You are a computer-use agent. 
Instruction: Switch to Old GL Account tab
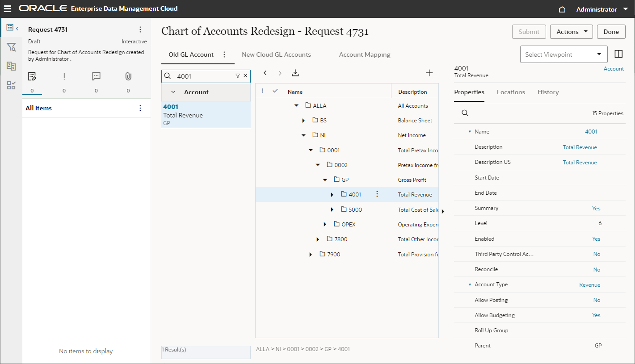(191, 54)
